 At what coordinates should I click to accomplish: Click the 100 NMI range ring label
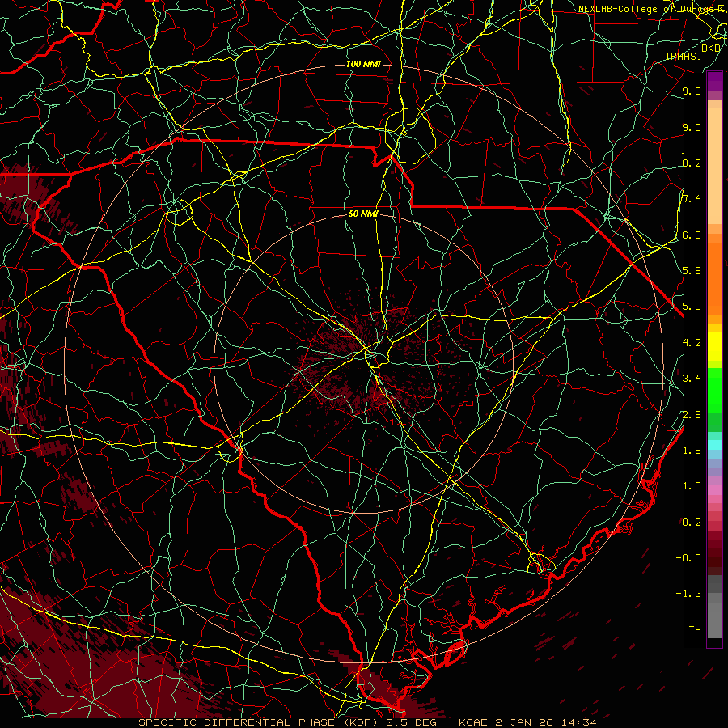click(363, 64)
